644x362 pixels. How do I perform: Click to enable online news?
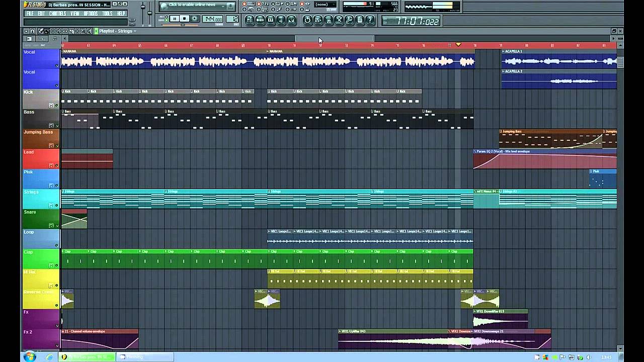point(192,5)
